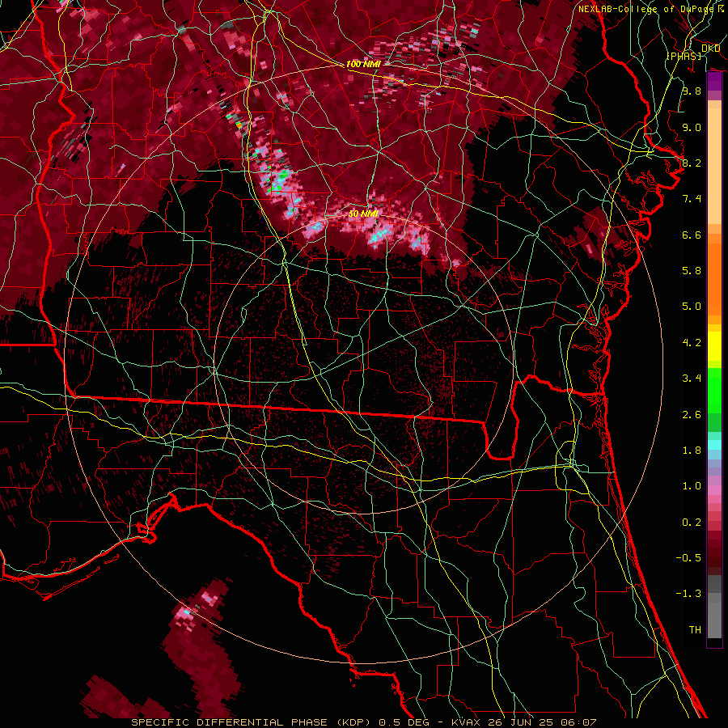Image resolution: width=728 pixels, height=728 pixels.
Task: Pick the yellow band of the color bar
Action: pyautogui.click(x=714, y=346)
